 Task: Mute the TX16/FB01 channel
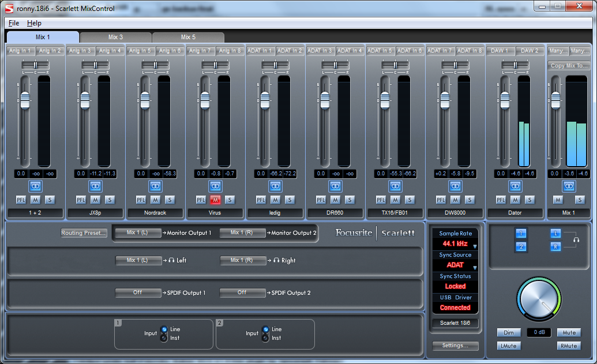click(395, 200)
